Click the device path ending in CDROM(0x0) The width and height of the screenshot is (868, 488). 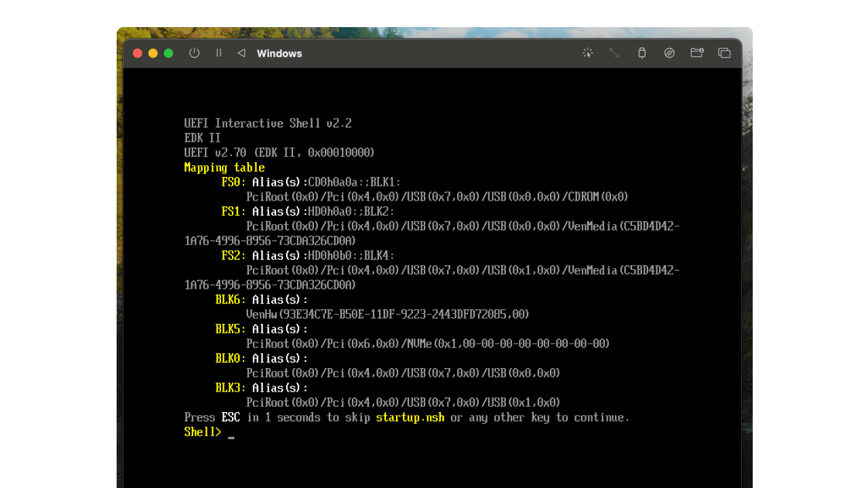click(x=437, y=197)
